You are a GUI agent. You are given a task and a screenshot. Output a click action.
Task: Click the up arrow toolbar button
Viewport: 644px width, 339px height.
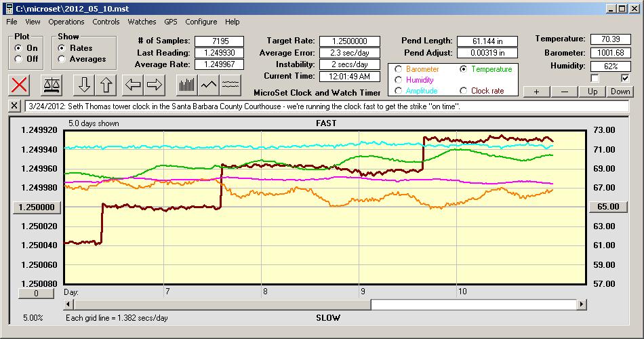[x=106, y=85]
